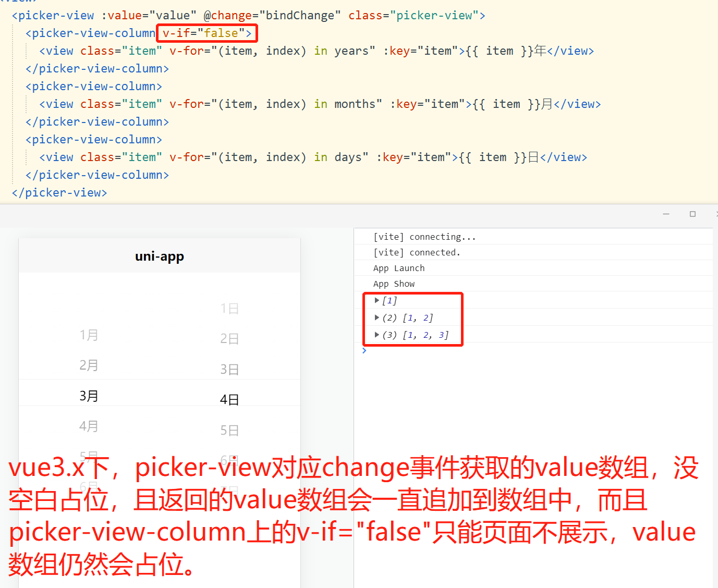Click the "App Launch" console log line
Image resolution: width=718 pixels, height=588 pixels.
pyautogui.click(x=399, y=268)
